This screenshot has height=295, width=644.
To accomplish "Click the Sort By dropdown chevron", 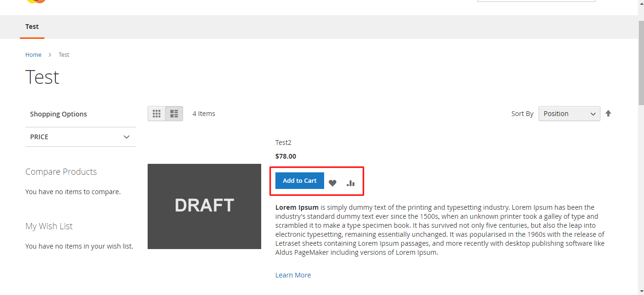I will tap(593, 114).
